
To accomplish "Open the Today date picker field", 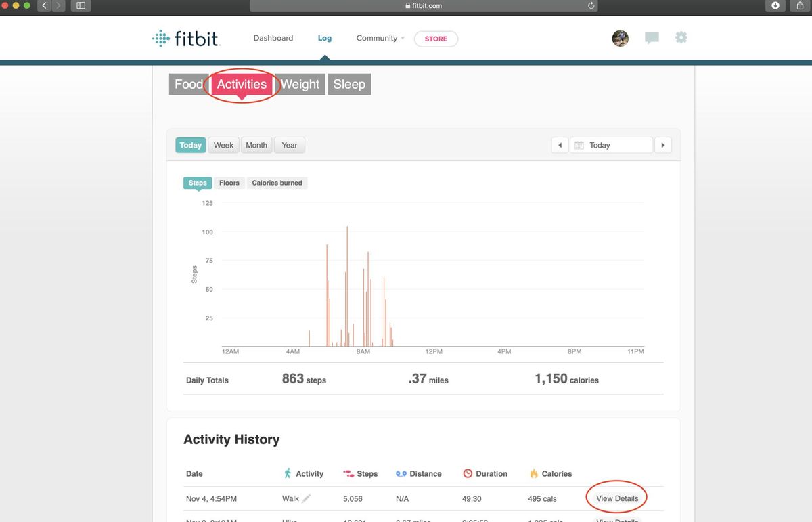I will point(611,145).
